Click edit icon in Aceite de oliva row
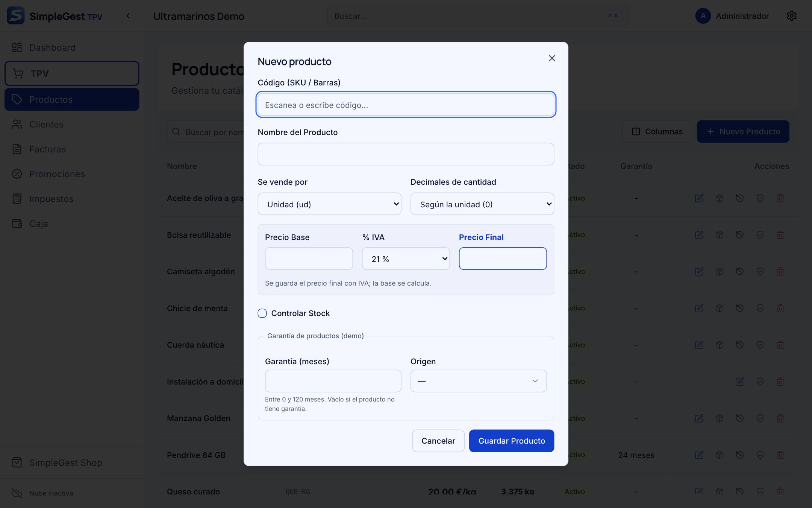 [699, 198]
